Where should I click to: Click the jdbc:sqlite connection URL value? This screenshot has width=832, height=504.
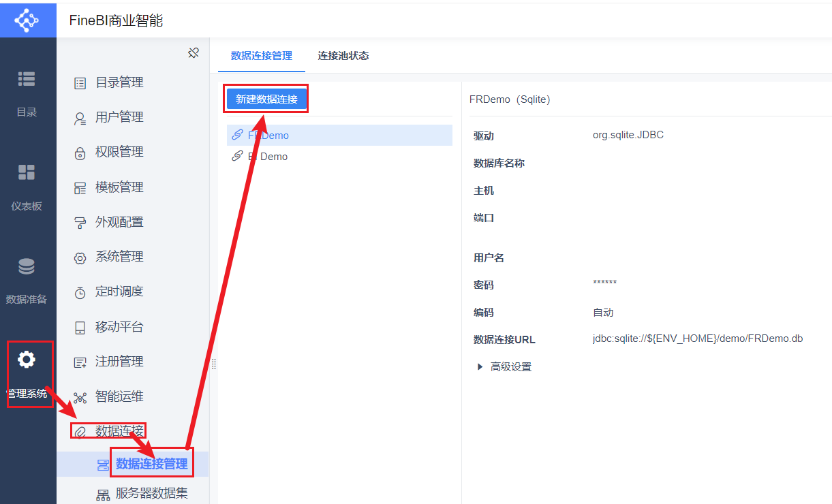pyautogui.click(x=698, y=338)
